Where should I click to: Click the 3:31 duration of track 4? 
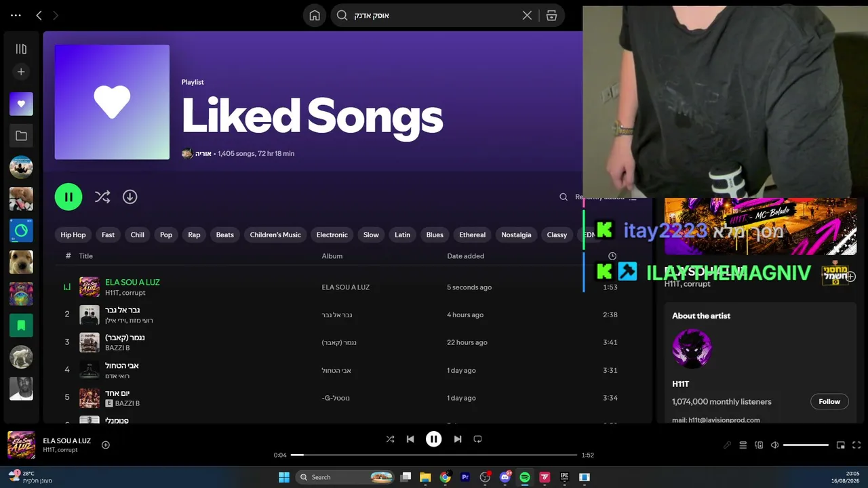(x=610, y=371)
